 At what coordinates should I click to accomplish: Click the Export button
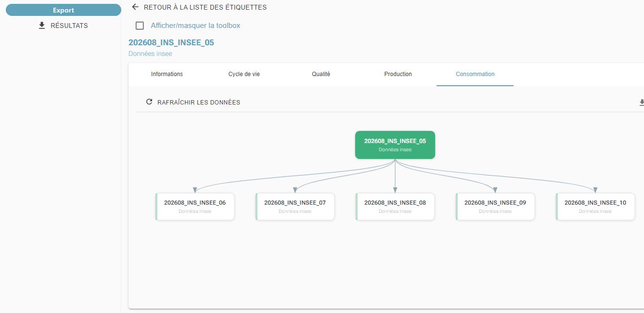point(64,10)
